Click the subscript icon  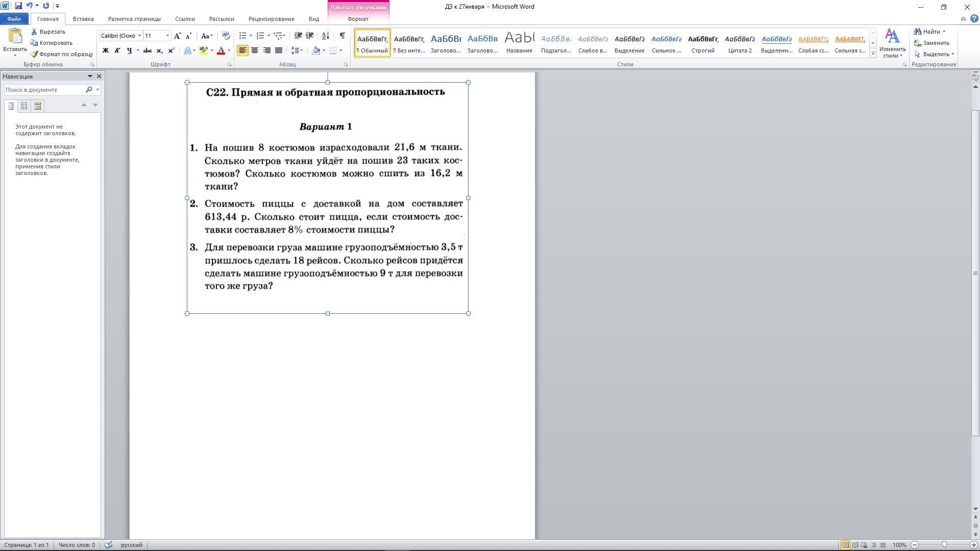coord(159,51)
